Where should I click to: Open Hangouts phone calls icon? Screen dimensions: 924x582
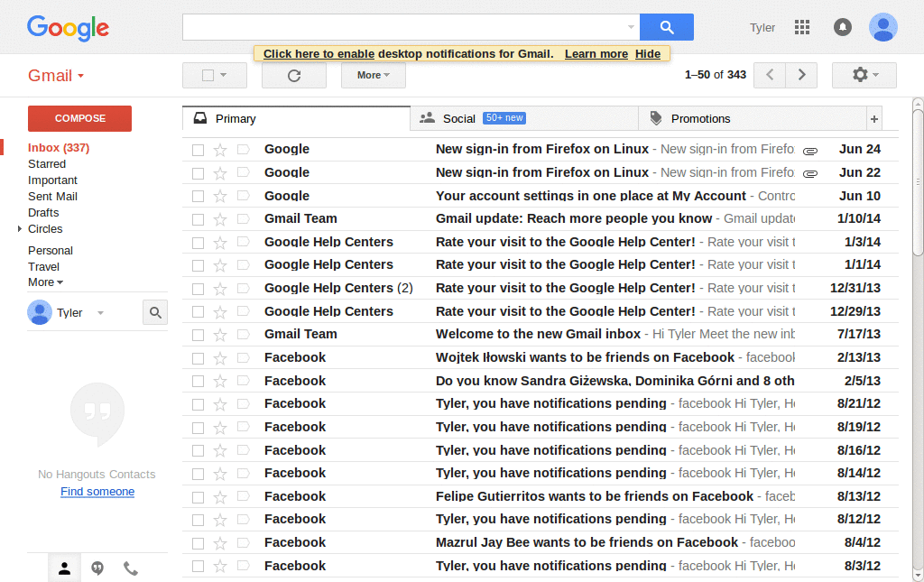(131, 568)
